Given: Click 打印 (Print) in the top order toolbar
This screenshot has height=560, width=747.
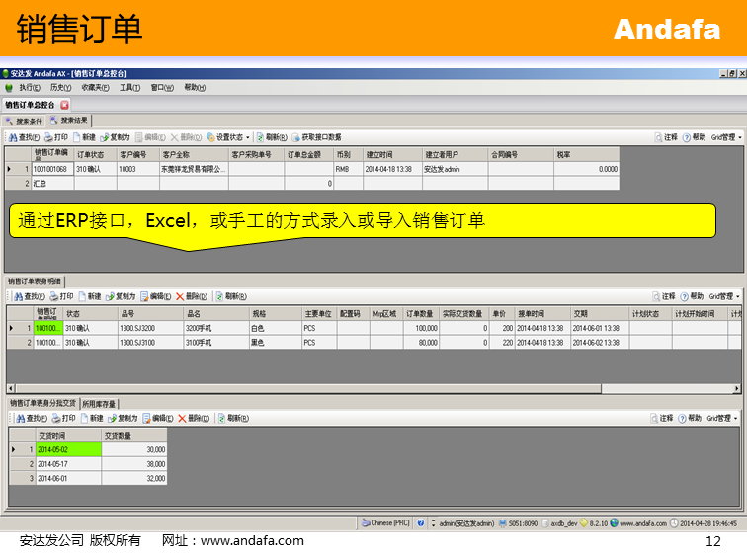Looking at the screenshot, I should click(56, 137).
